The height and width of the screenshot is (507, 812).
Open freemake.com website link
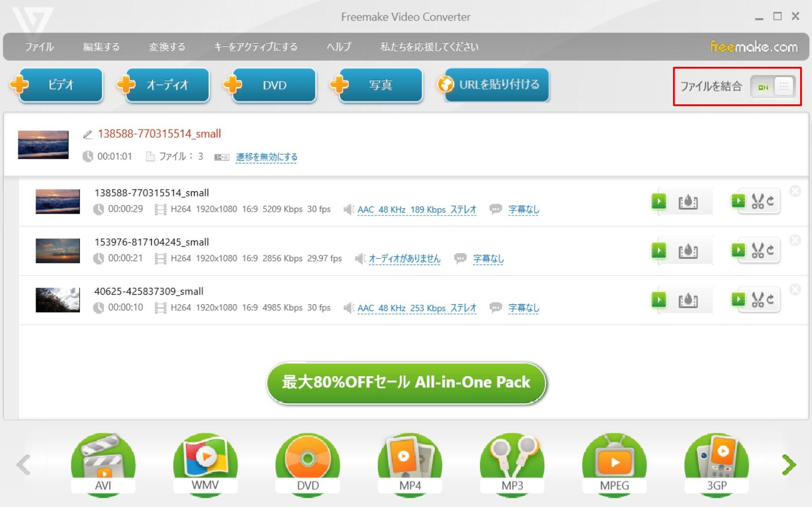point(753,47)
